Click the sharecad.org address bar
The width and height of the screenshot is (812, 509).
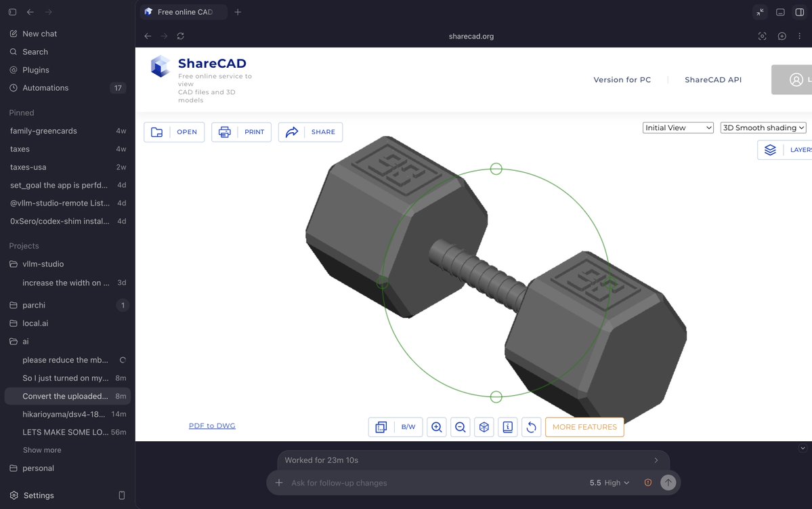(x=471, y=37)
